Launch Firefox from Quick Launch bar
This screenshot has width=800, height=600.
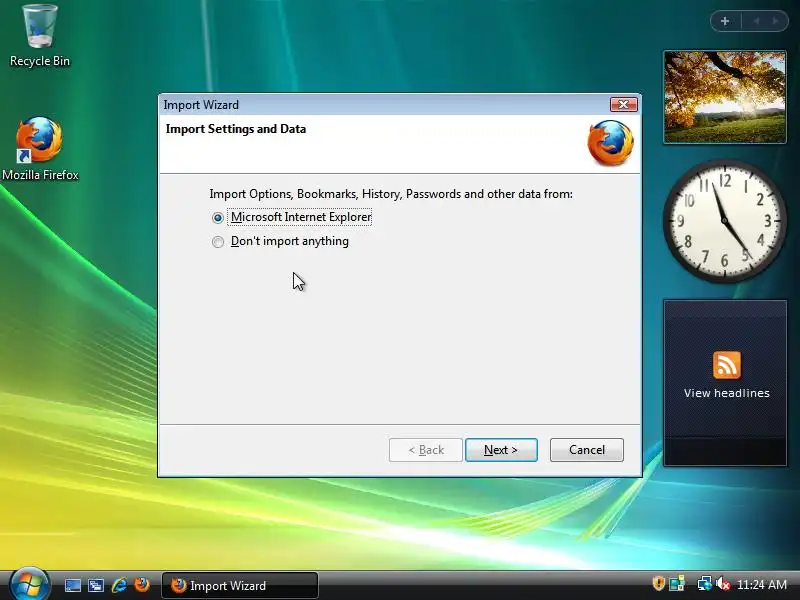[x=142, y=585]
